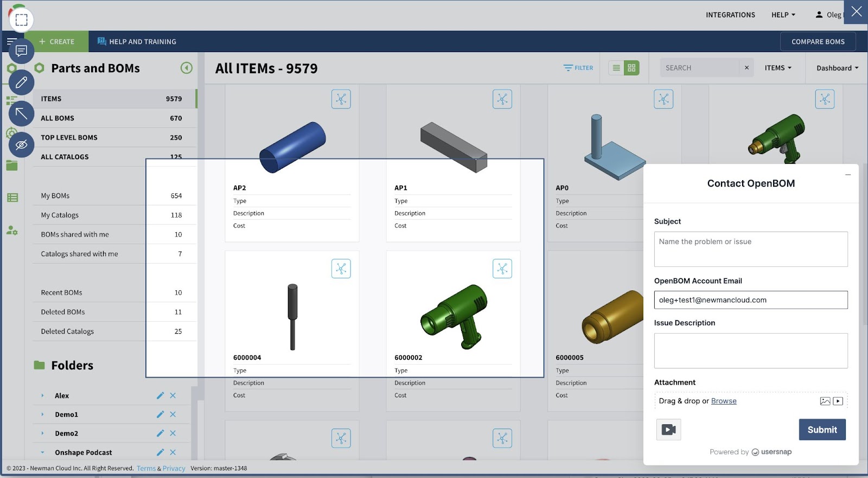The width and height of the screenshot is (868, 478).
Task: Open the graph navigator for item AP0
Action: [663, 99]
